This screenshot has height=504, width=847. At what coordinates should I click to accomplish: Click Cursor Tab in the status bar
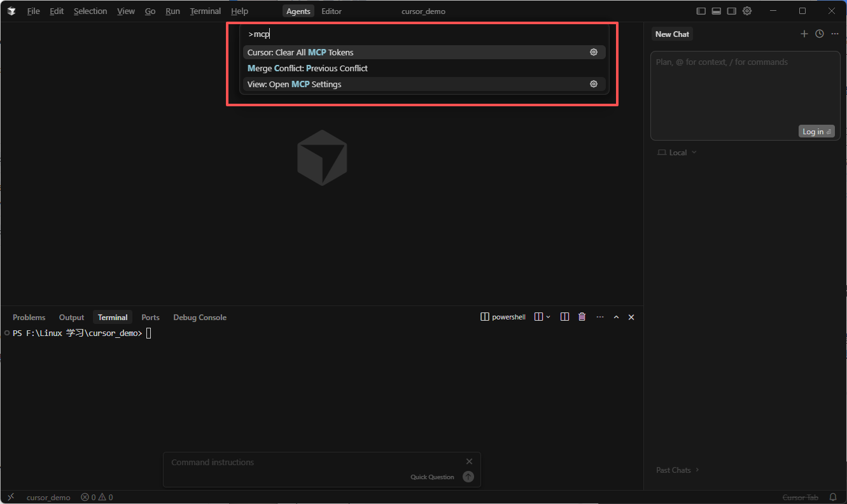801,498
